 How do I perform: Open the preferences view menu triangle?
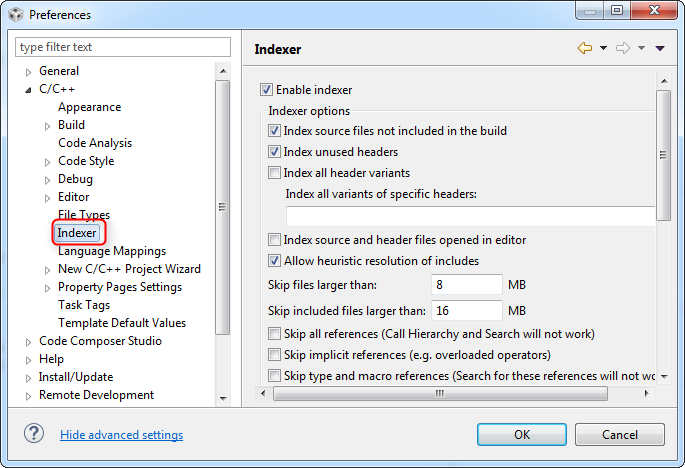click(x=659, y=48)
